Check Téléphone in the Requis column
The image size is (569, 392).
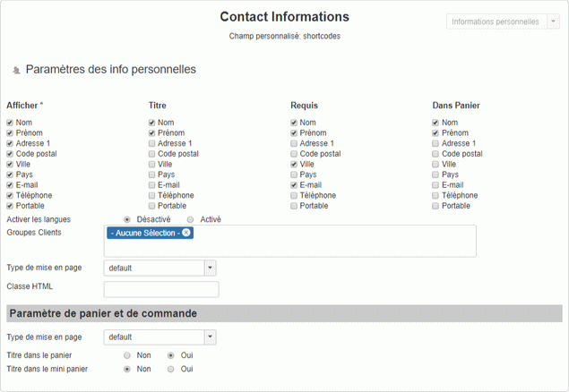pos(295,195)
